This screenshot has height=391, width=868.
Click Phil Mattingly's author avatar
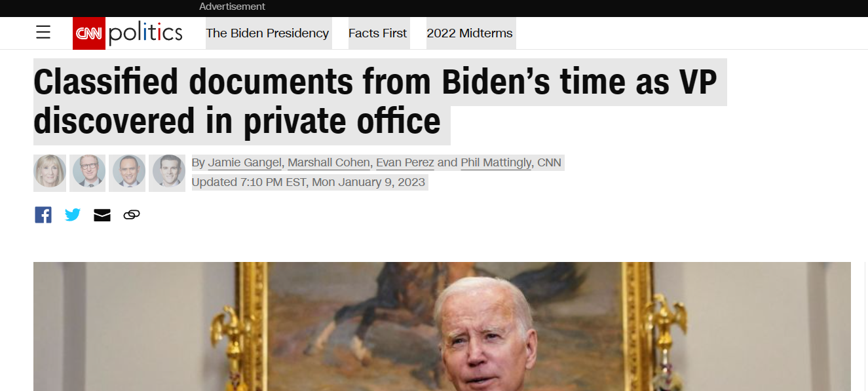click(167, 173)
